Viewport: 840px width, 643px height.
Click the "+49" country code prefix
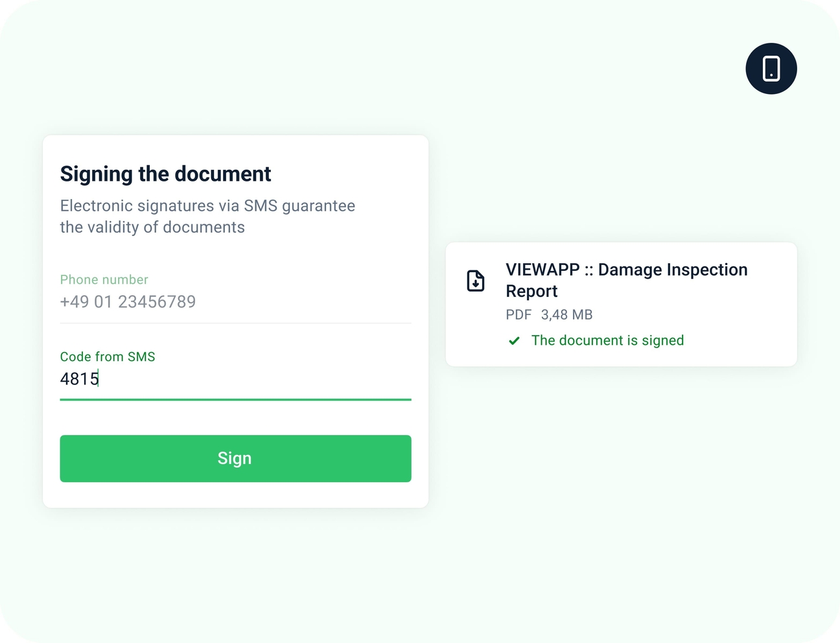pos(75,302)
